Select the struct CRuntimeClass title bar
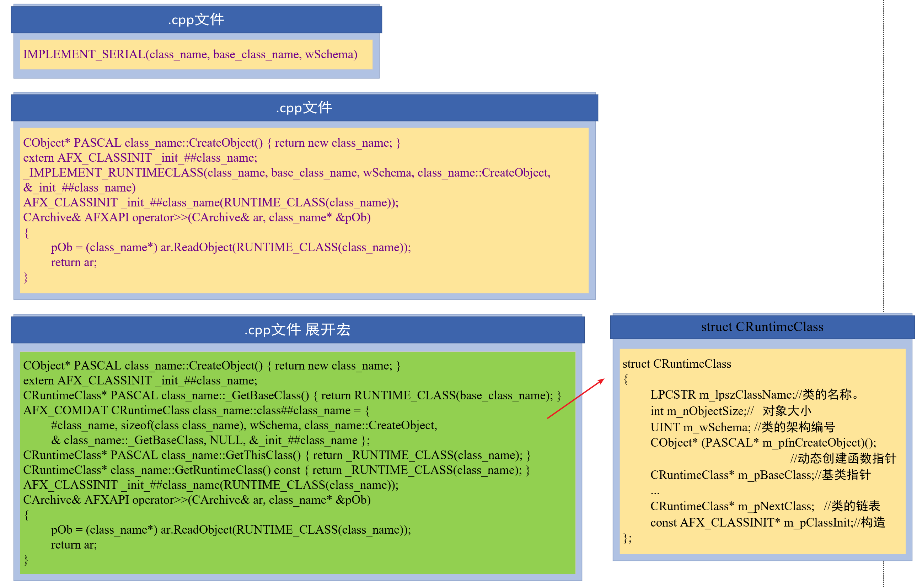The width and height of the screenshot is (917, 588). tap(762, 327)
